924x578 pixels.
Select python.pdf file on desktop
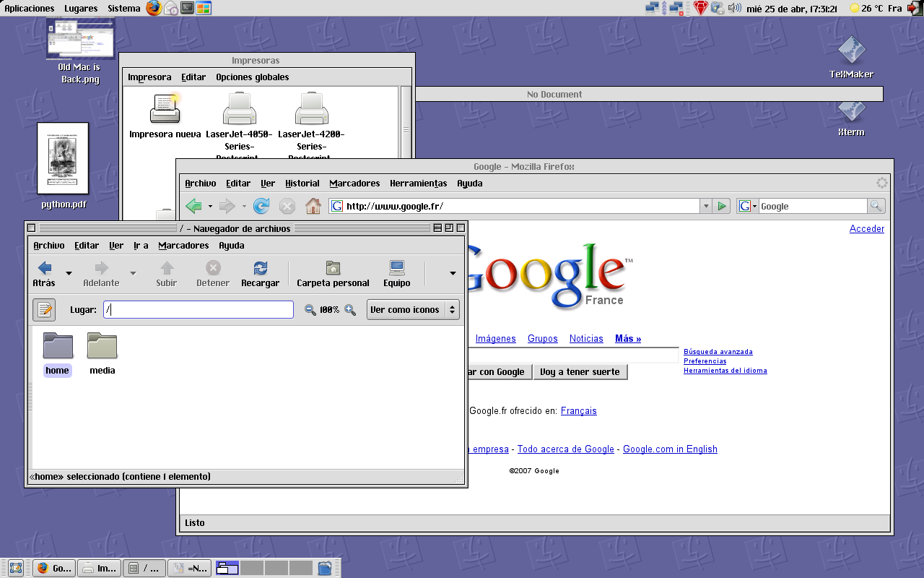pyautogui.click(x=63, y=158)
